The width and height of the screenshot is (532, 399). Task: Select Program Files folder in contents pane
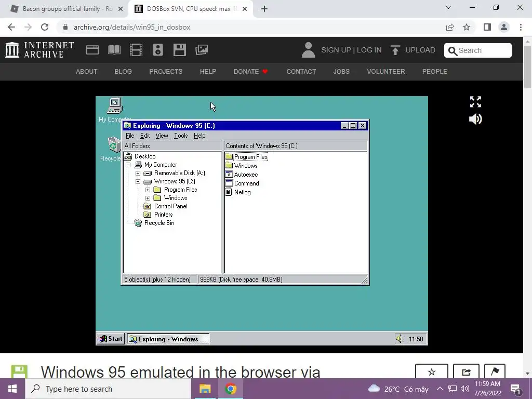click(251, 157)
